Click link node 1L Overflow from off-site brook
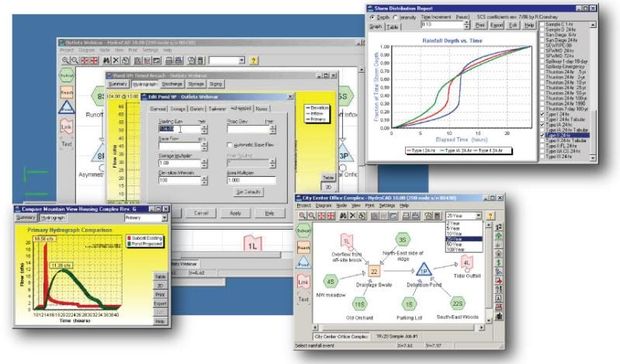This screenshot has width=620, height=364. [x=346, y=241]
